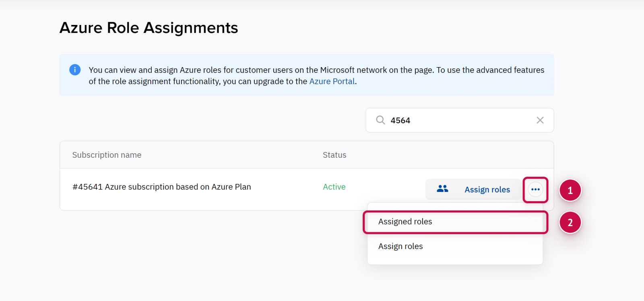
Task: Focus the search field containing 4564
Action: coord(459,120)
